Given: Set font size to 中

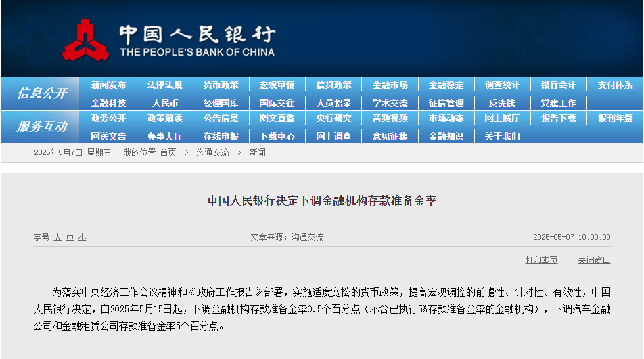Looking at the screenshot, I should click(70, 238).
